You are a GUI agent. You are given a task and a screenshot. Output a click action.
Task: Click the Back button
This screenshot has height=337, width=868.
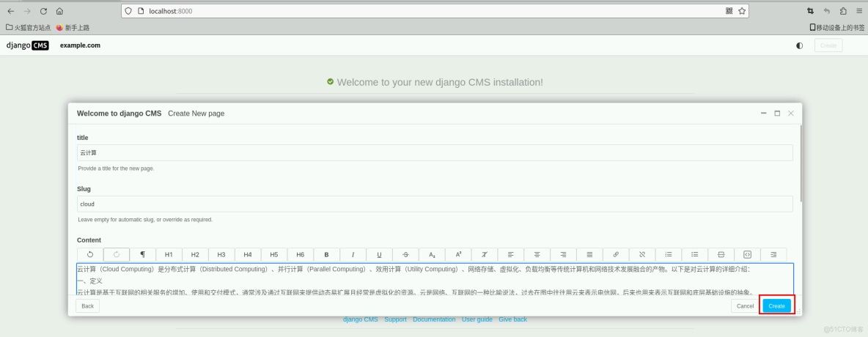click(x=87, y=306)
